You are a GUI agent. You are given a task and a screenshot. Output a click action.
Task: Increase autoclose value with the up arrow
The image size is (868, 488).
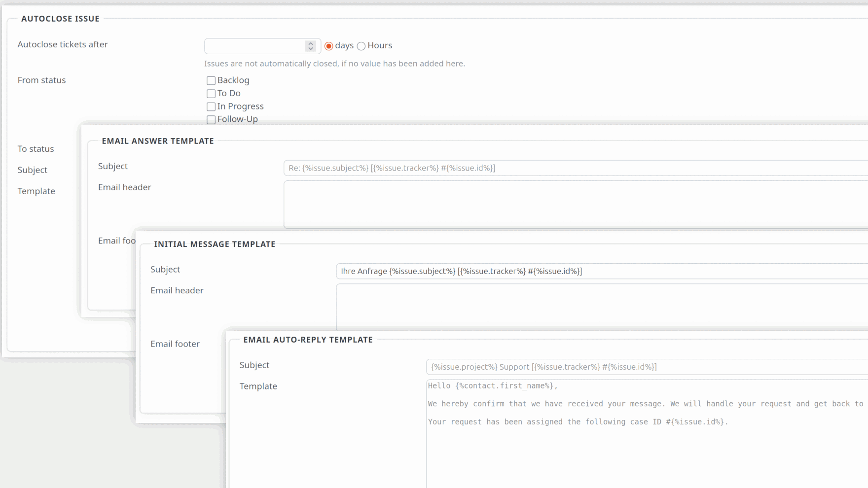pyautogui.click(x=311, y=43)
